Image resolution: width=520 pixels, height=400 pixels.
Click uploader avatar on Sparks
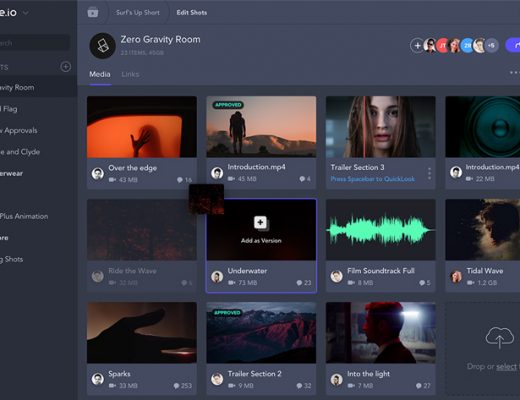[x=98, y=379]
